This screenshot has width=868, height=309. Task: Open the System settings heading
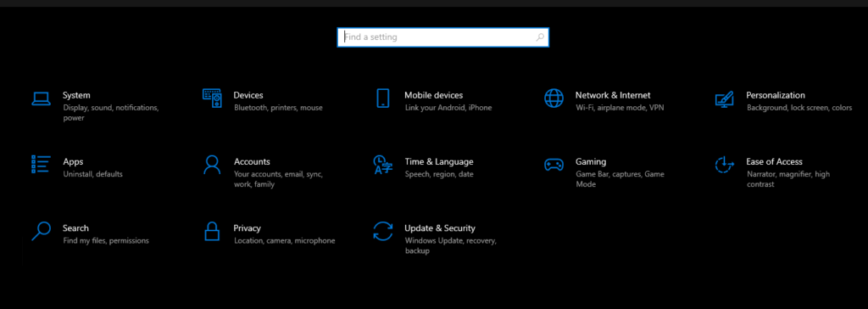pos(76,95)
